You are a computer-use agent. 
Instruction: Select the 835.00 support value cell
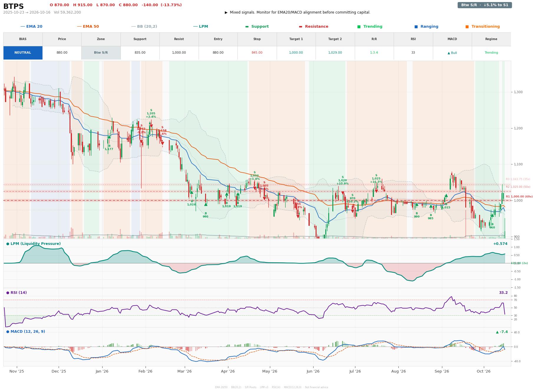point(140,53)
